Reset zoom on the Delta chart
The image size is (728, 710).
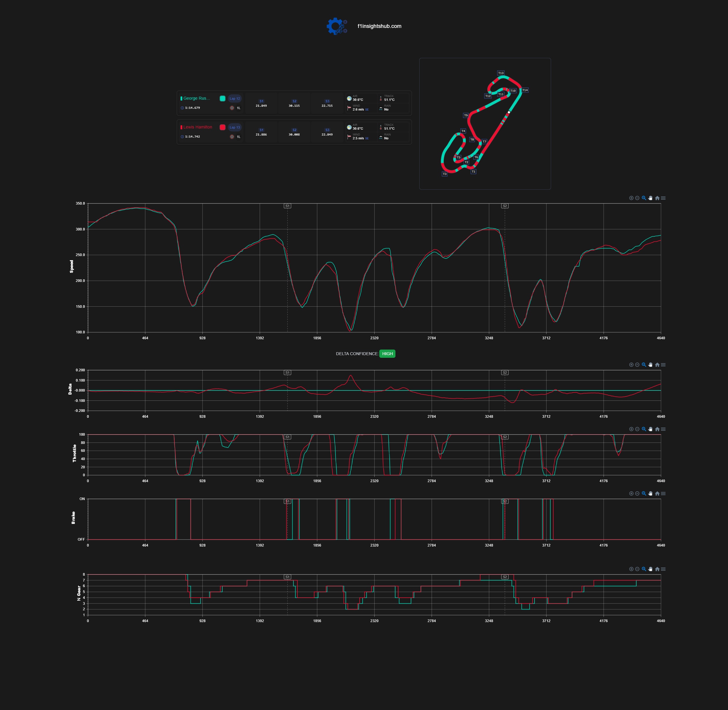tap(657, 365)
